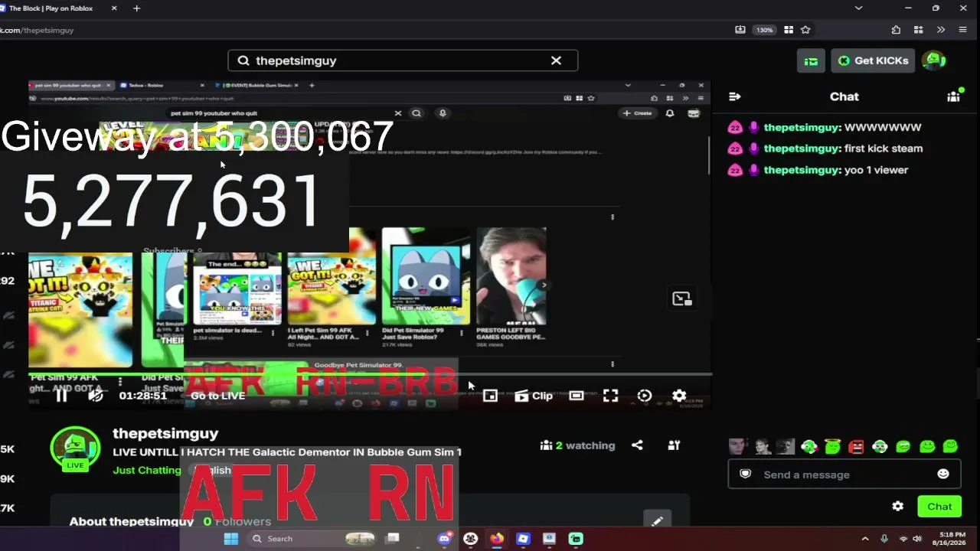Viewport: 980px width, 551px height.
Task: Open Firefox from the taskbar
Action: tap(497, 539)
